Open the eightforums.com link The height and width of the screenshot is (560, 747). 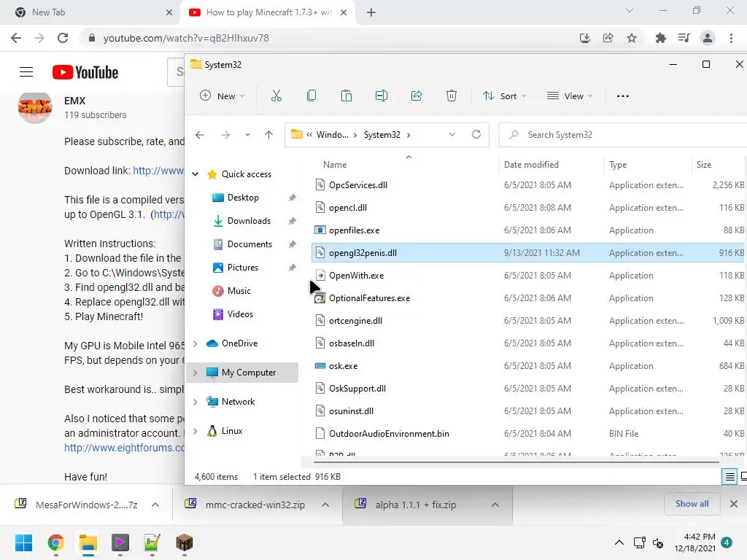tap(124, 448)
